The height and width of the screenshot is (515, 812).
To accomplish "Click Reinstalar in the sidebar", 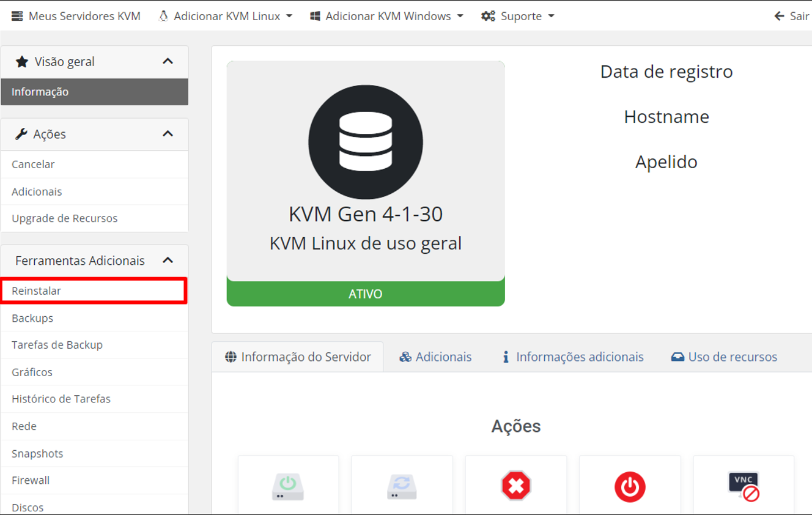I will coord(37,291).
